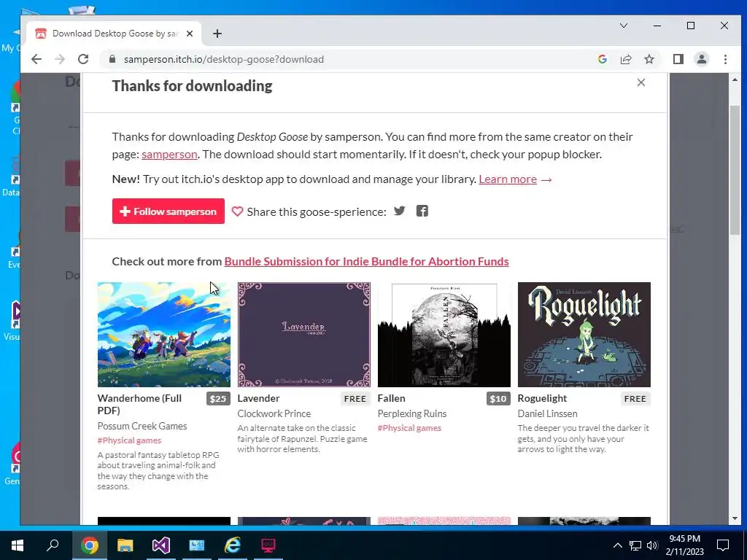This screenshot has height=560, width=747.
Task: Click the $10 price tag on Fallen
Action: click(x=498, y=399)
